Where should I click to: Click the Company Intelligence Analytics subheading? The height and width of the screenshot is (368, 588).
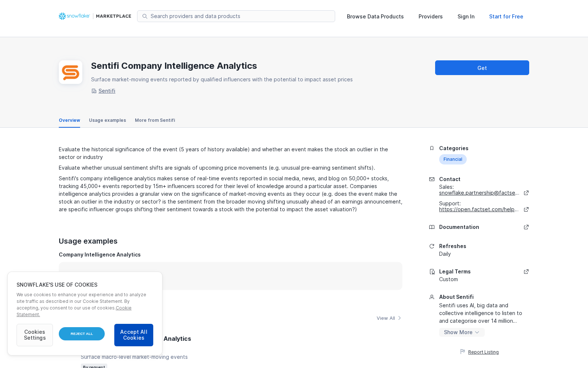point(100,255)
